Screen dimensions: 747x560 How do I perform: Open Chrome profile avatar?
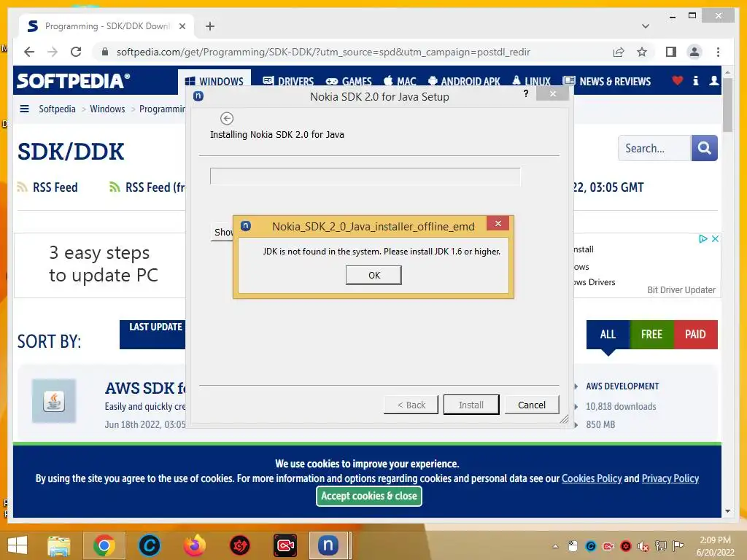(x=694, y=52)
